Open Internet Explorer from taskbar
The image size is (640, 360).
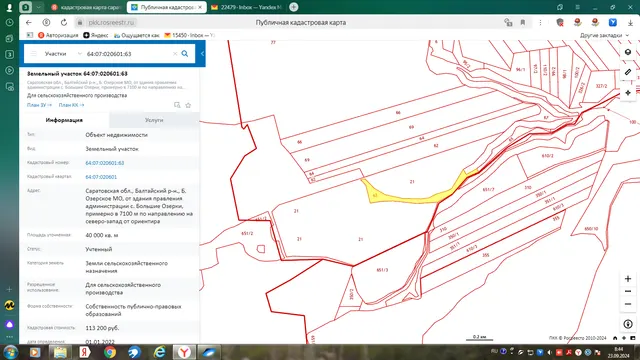tap(159, 352)
